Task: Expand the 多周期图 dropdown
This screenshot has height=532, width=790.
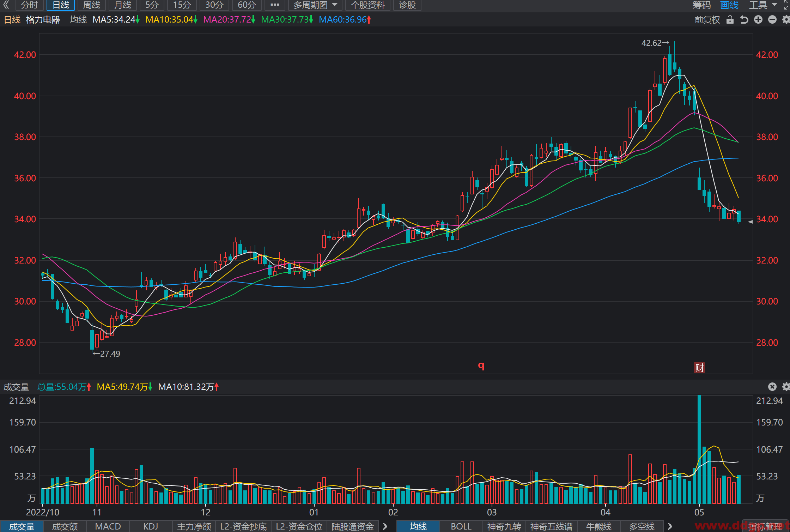Action: click(315, 5)
